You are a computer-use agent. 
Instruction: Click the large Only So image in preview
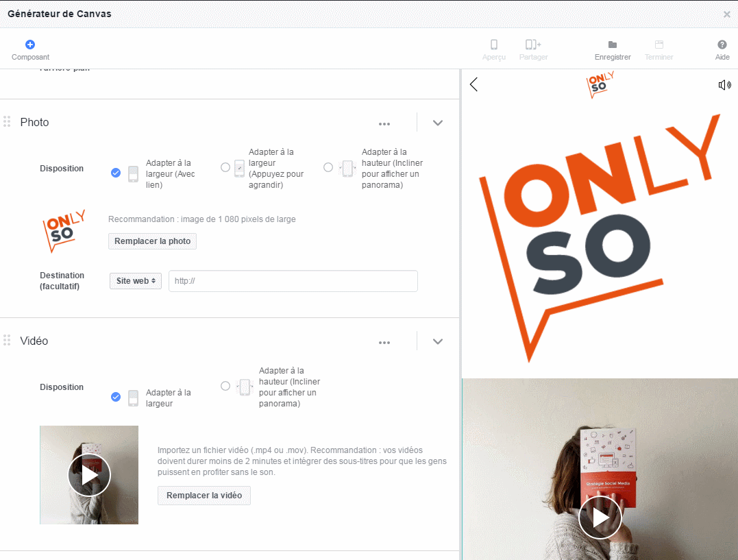(x=600, y=238)
